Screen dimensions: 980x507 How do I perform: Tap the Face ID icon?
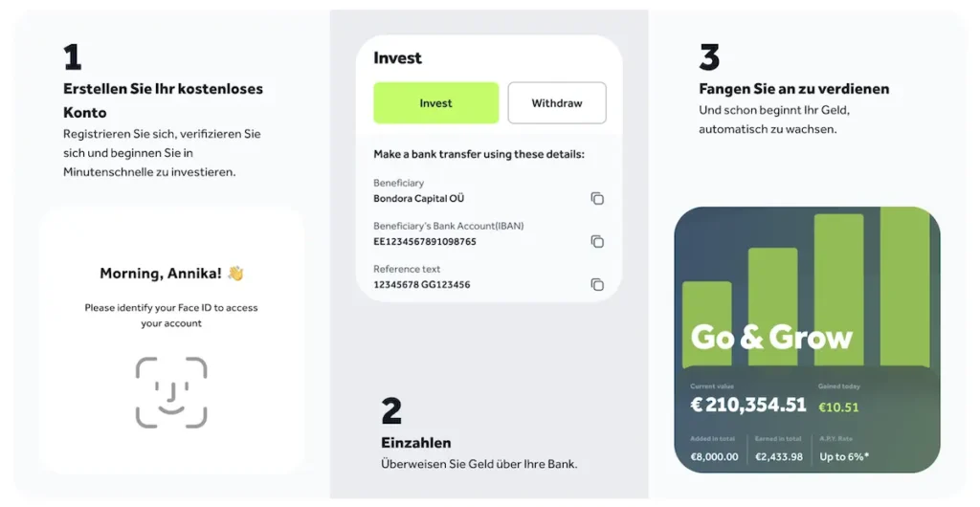pos(171,392)
